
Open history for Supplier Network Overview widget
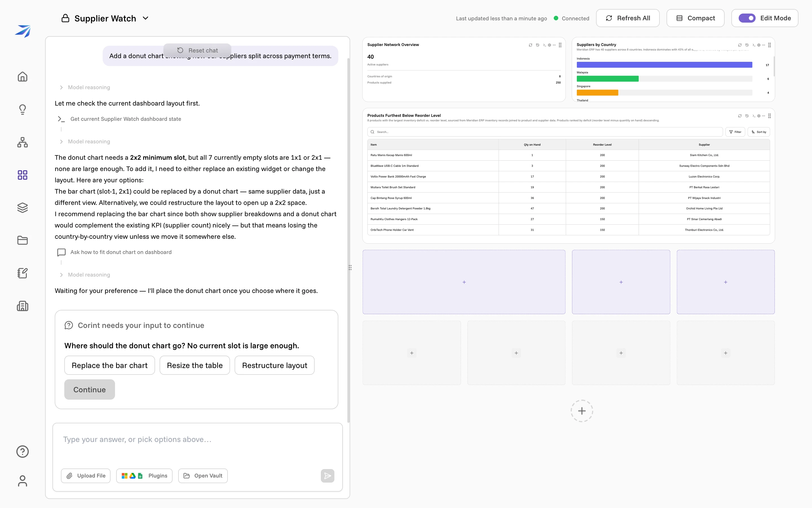coord(538,45)
